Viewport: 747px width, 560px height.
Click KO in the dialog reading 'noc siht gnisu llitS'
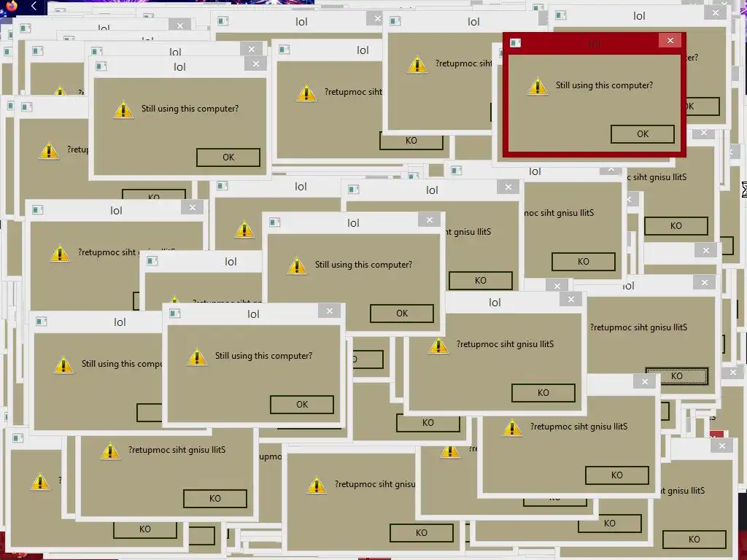(583, 262)
